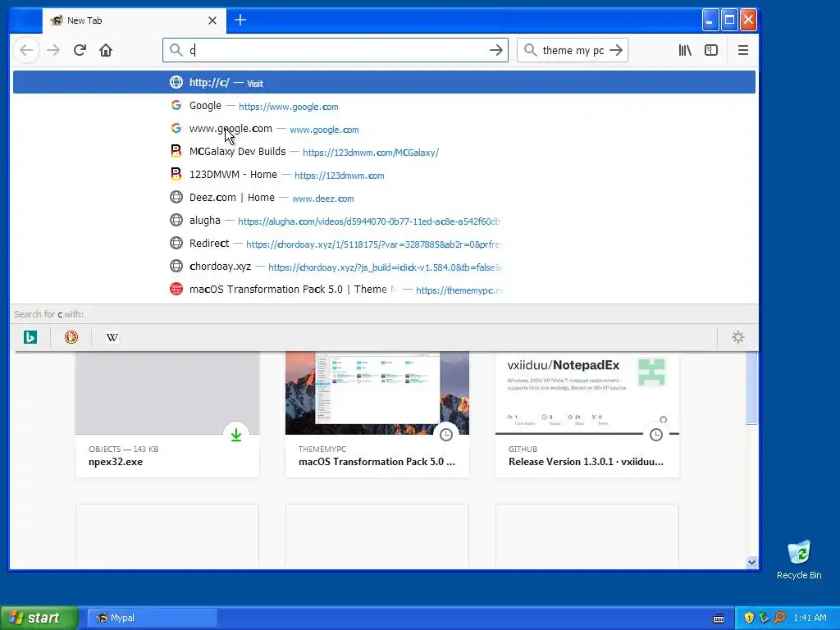Click the Go arrow in the address bar
840x630 pixels.
point(496,50)
